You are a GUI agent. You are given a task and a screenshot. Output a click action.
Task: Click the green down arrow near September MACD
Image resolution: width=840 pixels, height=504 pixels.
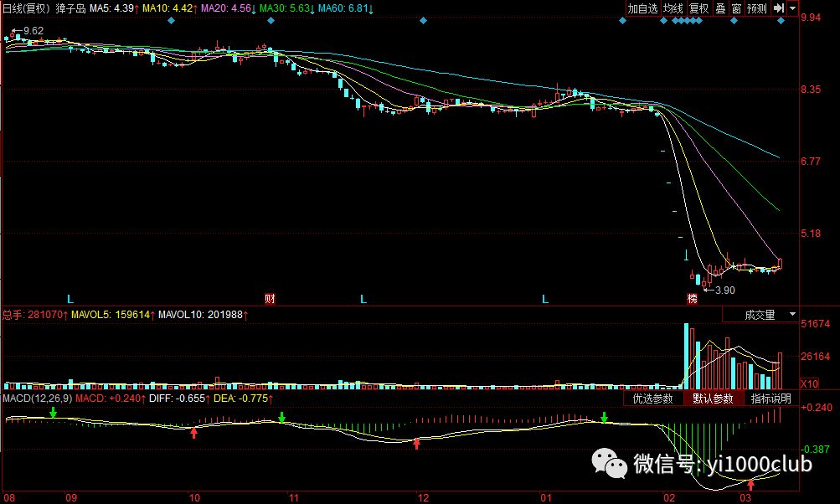pos(53,413)
